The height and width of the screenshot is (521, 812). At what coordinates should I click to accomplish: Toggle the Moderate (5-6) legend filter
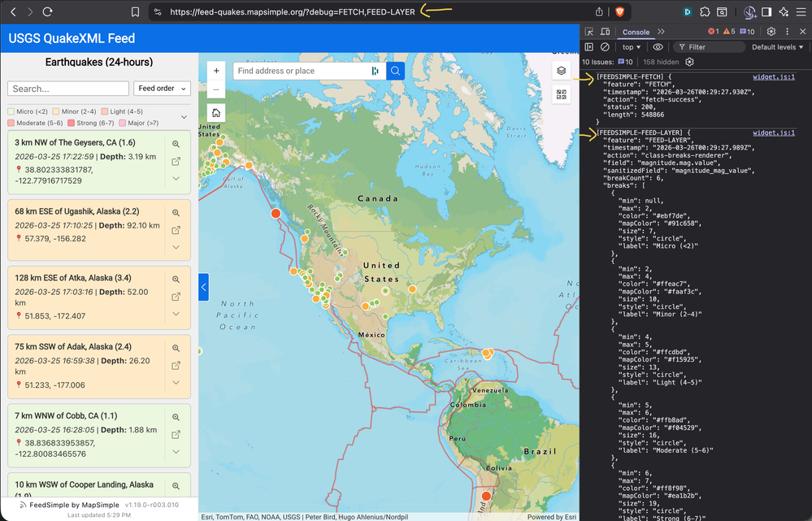[x=35, y=123]
